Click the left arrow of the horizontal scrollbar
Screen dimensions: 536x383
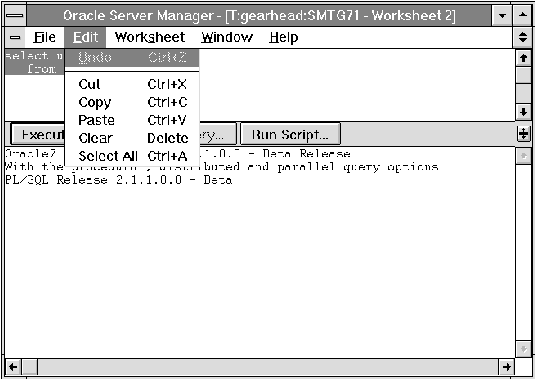pyautogui.click(x=13, y=367)
